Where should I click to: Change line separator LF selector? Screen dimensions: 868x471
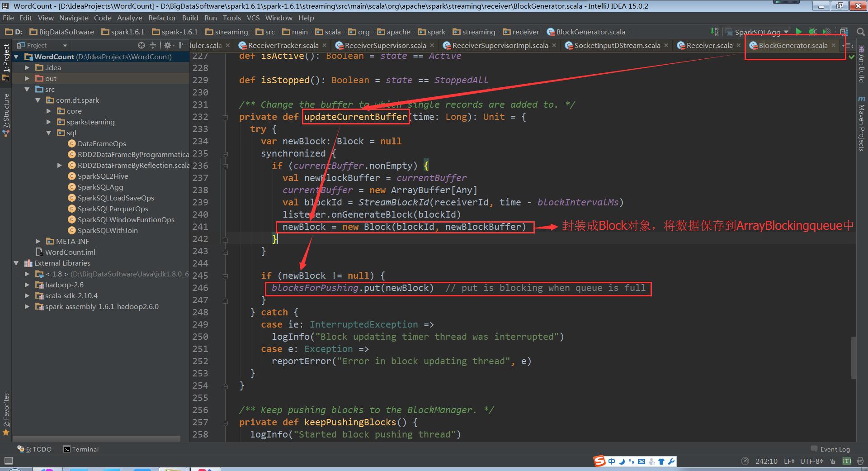click(x=789, y=461)
